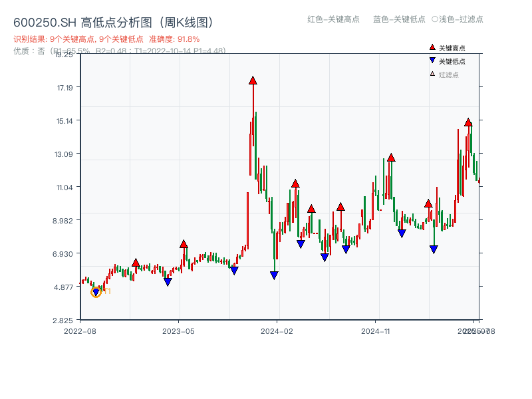Click the 红色-关键高点 header label
The image size is (532, 399).
click(x=333, y=19)
